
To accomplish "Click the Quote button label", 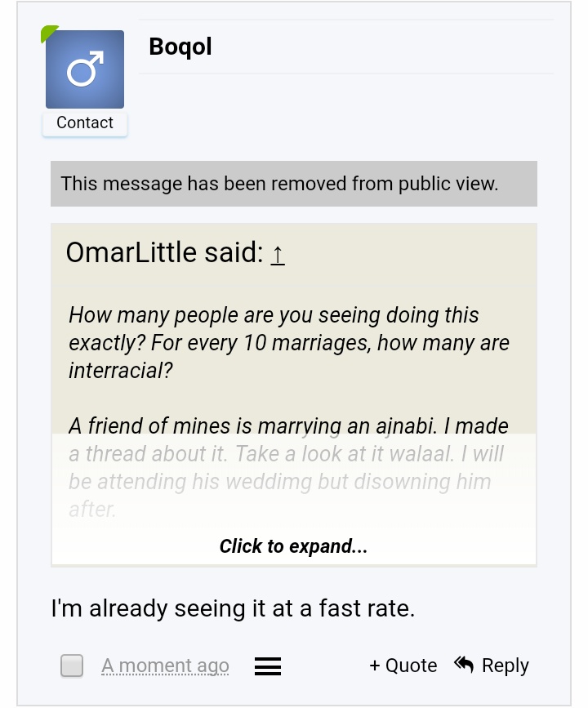I will pyautogui.click(x=411, y=666).
